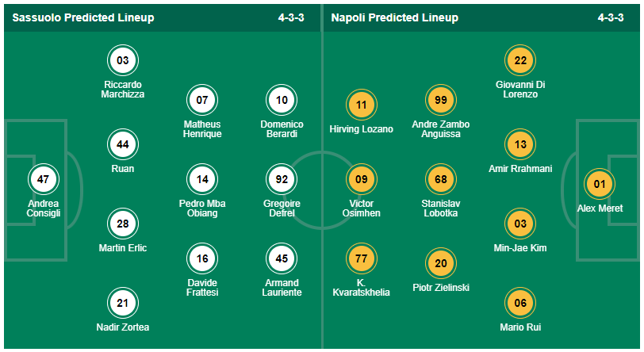Select Riccardo Marchizza's number 03 badge
Screen dimensions: 644x352
[123, 60]
